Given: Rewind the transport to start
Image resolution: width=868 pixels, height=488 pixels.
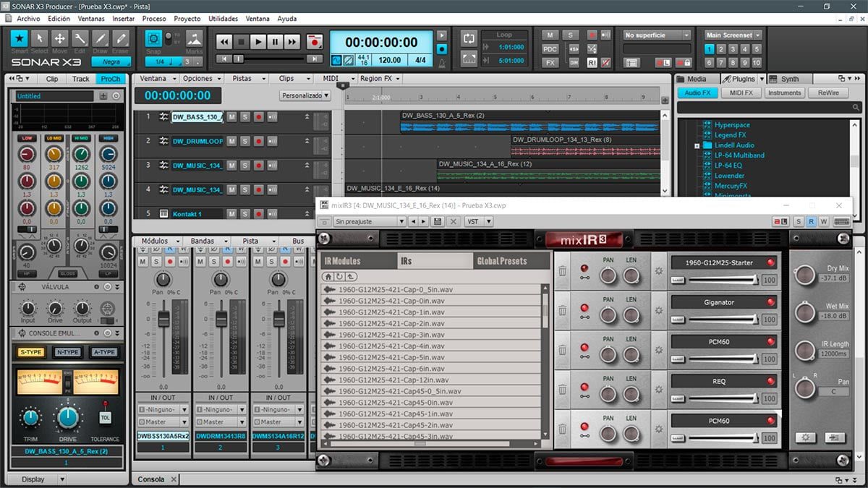Looking at the screenshot, I should (x=225, y=42).
